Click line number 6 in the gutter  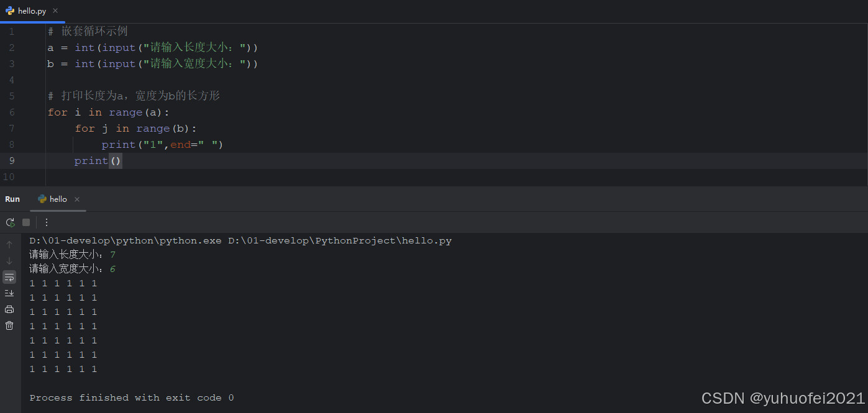pos(11,112)
